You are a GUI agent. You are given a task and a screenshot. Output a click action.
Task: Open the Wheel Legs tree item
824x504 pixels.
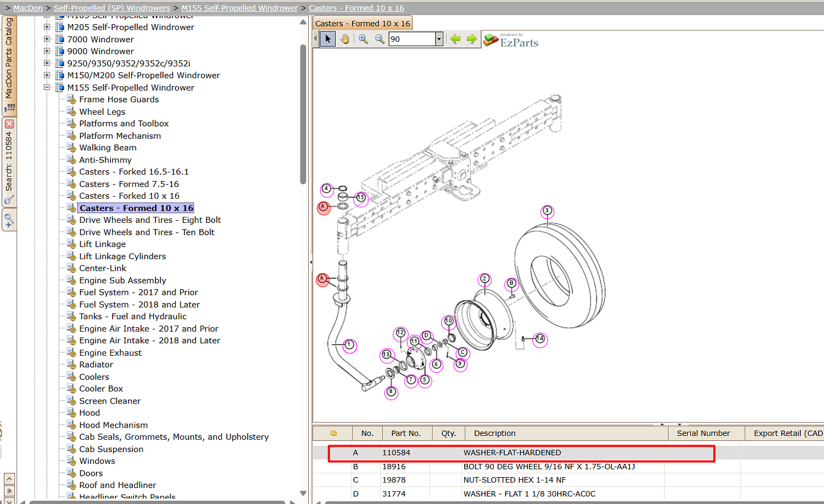pyautogui.click(x=102, y=111)
